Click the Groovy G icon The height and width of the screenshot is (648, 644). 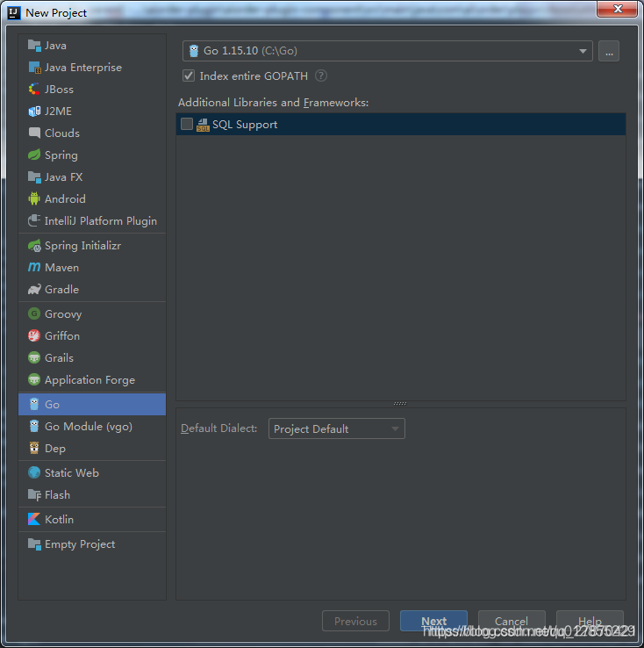(x=34, y=313)
